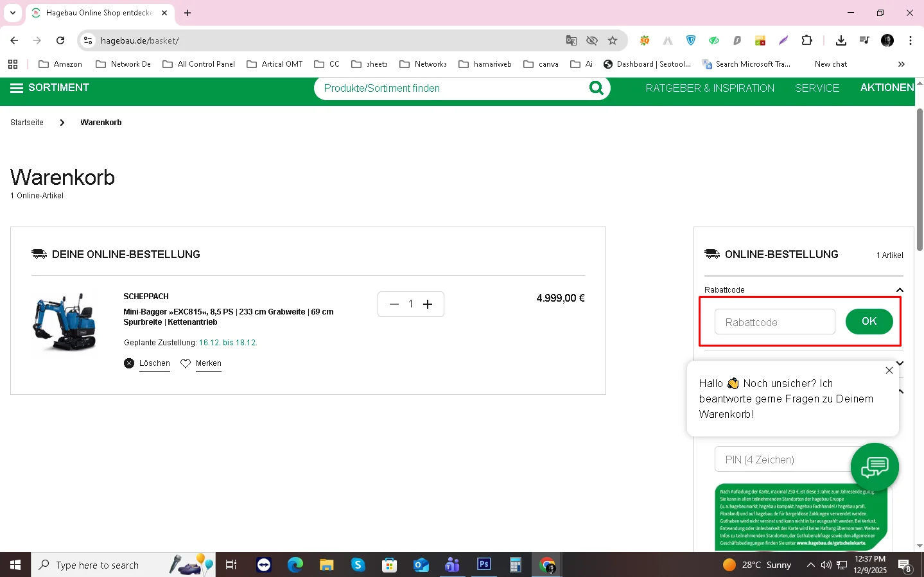Open Photoshop from the taskbar
Image resolution: width=924 pixels, height=577 pixels.
tap(484, 565)
